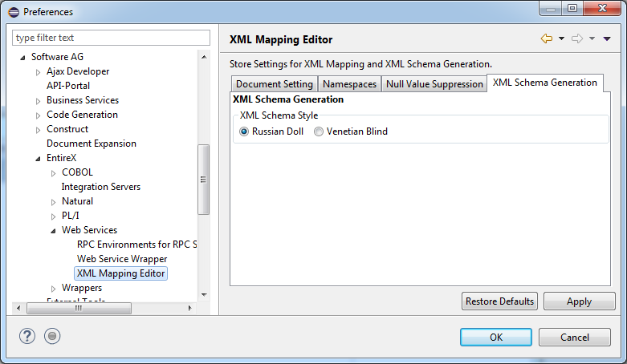Open the Help question mark icon
The image size is (627, 364).
click(27, 337)
